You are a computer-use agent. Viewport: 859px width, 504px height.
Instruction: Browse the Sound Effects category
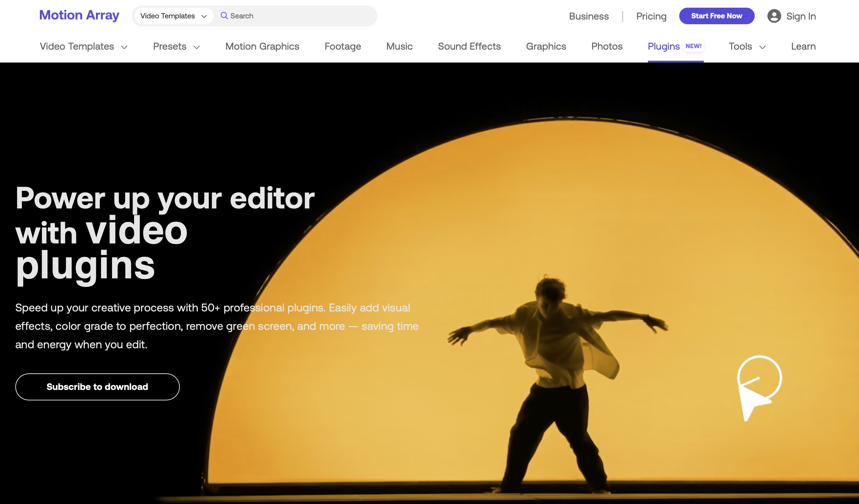click(469, 46)
